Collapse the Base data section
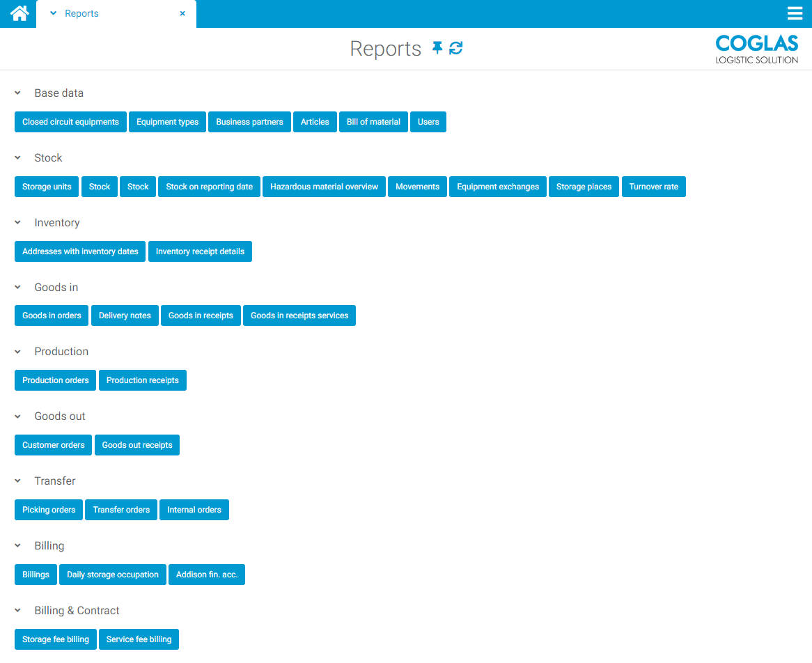812x663 pixels. [17, 93]
